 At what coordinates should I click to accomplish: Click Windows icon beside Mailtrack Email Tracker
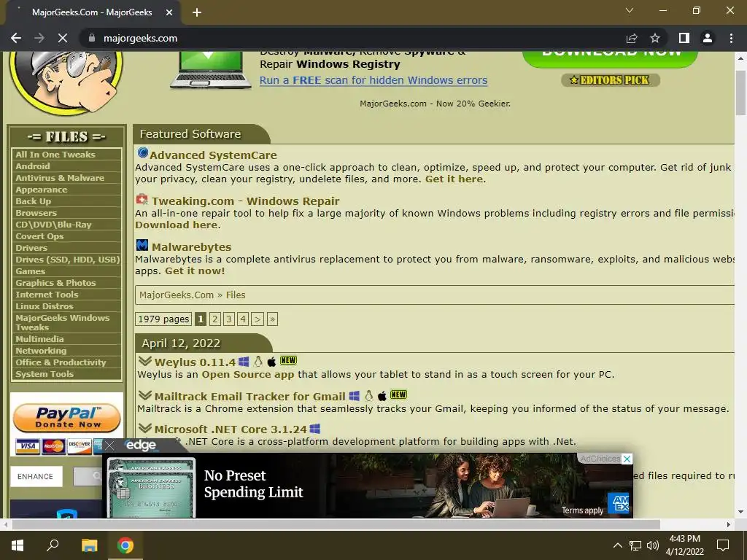tap(355, 396)
